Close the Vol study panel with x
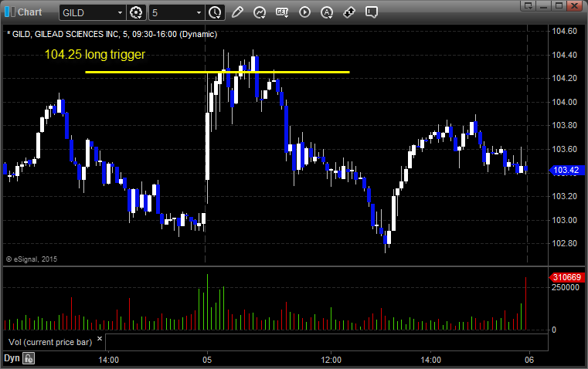 [x=100, y=339]
